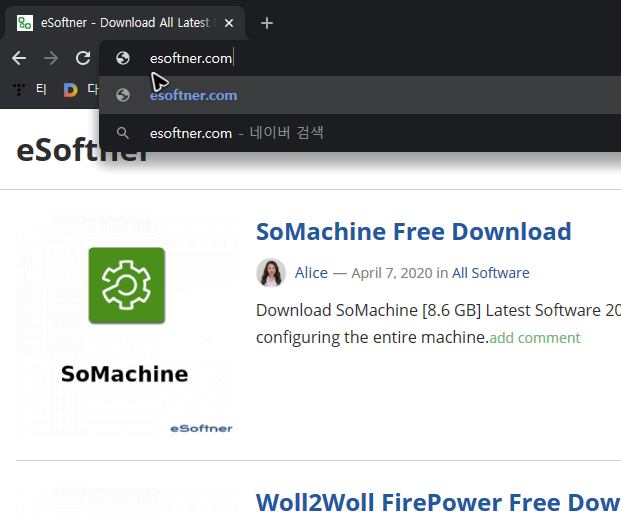
Task: Open the SoMachine Free Download article
Action: 413,232
